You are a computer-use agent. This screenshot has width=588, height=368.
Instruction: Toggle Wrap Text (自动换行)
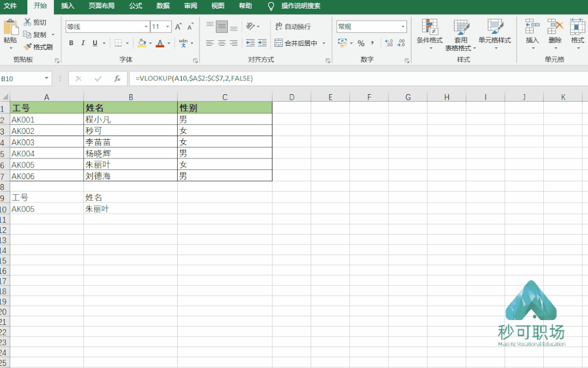tap(293, 26)
